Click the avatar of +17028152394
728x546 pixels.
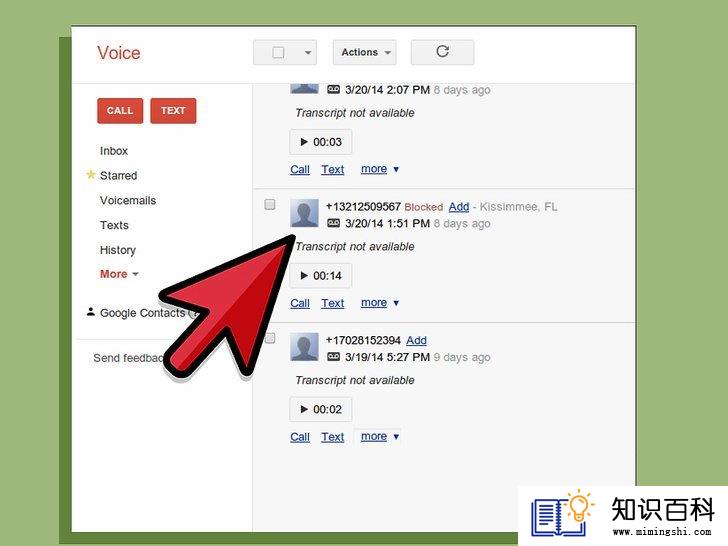click(304, 347)
